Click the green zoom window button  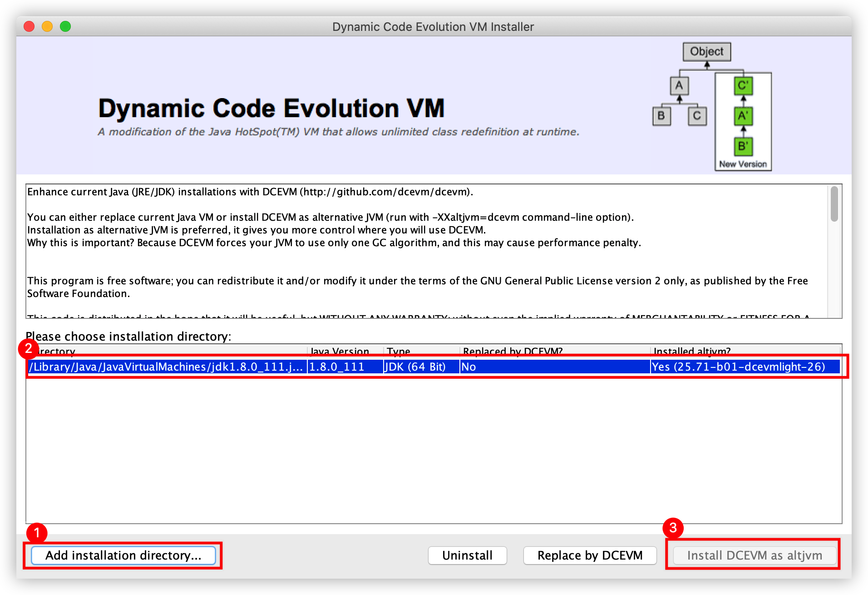pyautogui.click(x=65, y=26)
